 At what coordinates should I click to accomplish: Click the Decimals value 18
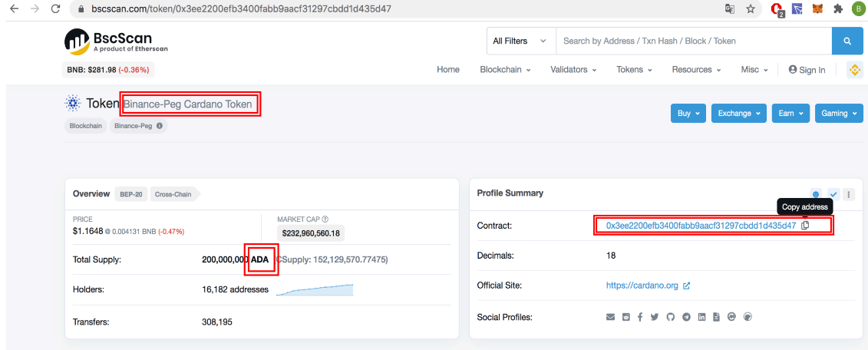[611, 256]
